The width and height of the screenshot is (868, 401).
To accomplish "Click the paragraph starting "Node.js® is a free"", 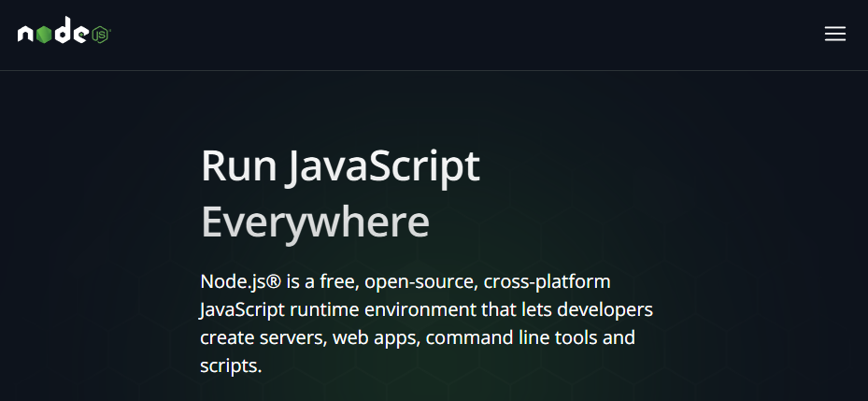I will [x=426, y=323].
